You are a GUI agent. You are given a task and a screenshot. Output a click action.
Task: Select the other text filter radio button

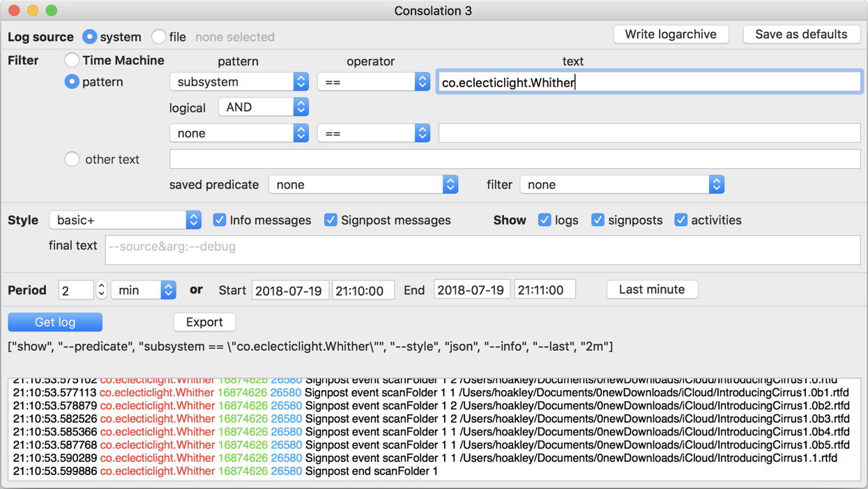click(73, 159)
